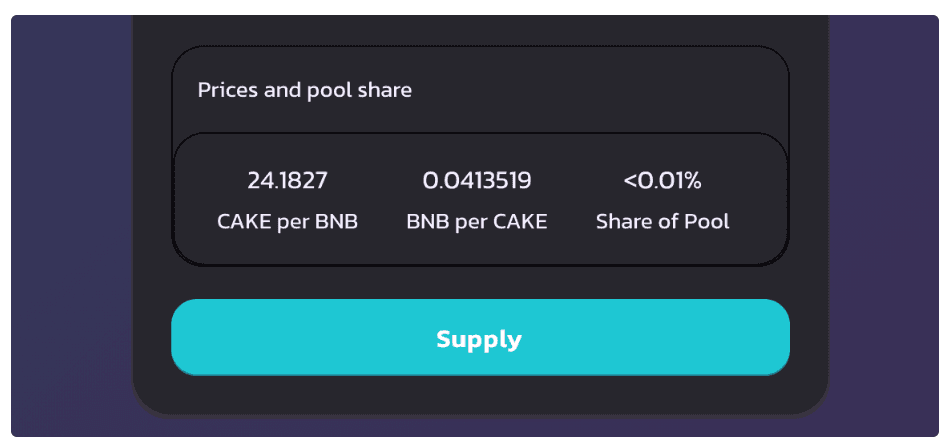Select the "BNB per CAKE" label
948x448 pixels.
(x=477, y=222)
